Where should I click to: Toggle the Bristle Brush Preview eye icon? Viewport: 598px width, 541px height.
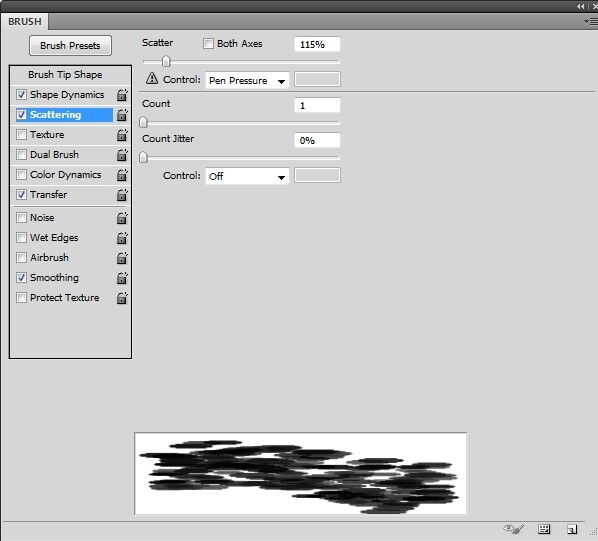pos(514,529)
